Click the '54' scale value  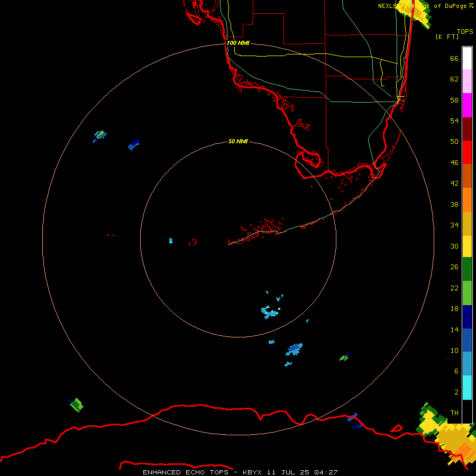pyautogui.click(x=454, y=121)
